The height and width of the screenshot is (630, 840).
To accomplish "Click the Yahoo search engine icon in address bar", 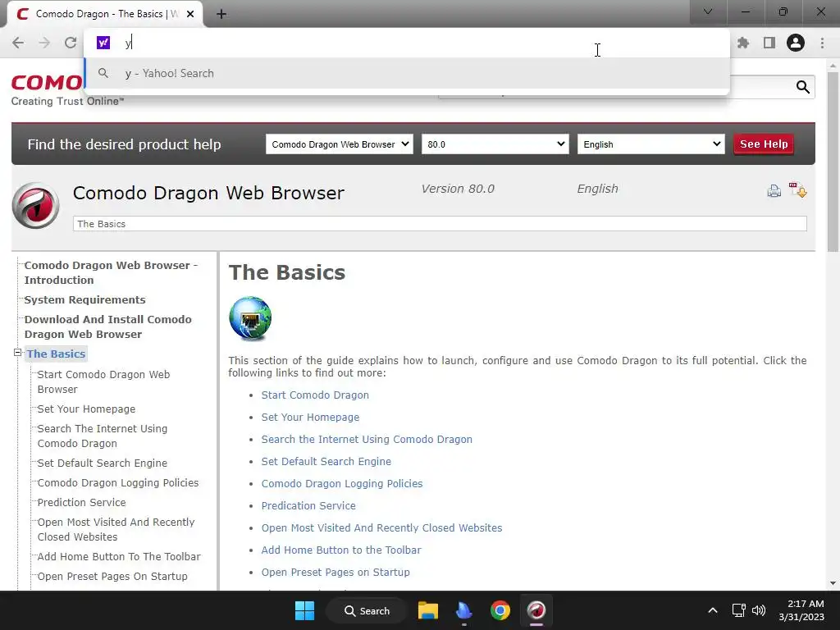I will 103,43.
